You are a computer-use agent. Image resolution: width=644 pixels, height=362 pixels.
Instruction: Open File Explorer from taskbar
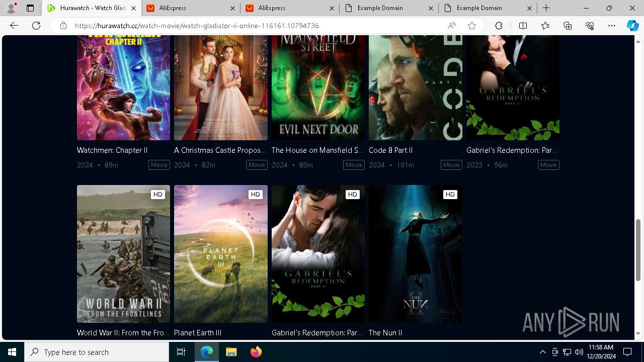click(x=231, y=352)
